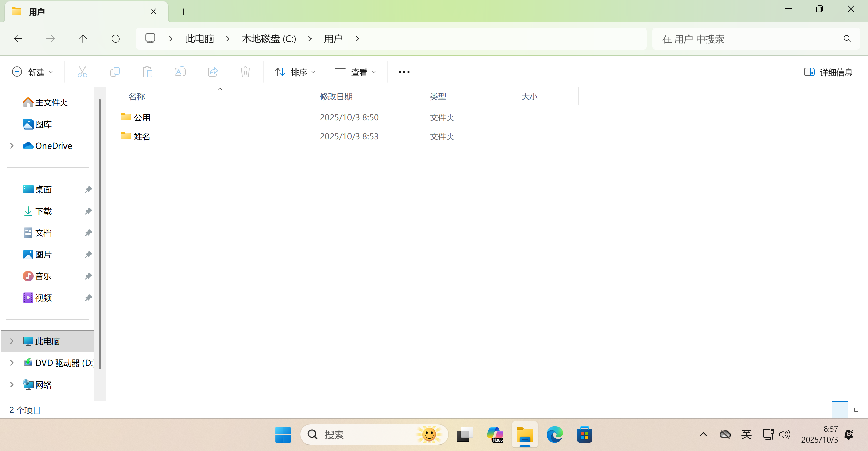Viewport: 868px width, 451px height.
Task: Switch to details list view layout
Action: tap(840, 410)
